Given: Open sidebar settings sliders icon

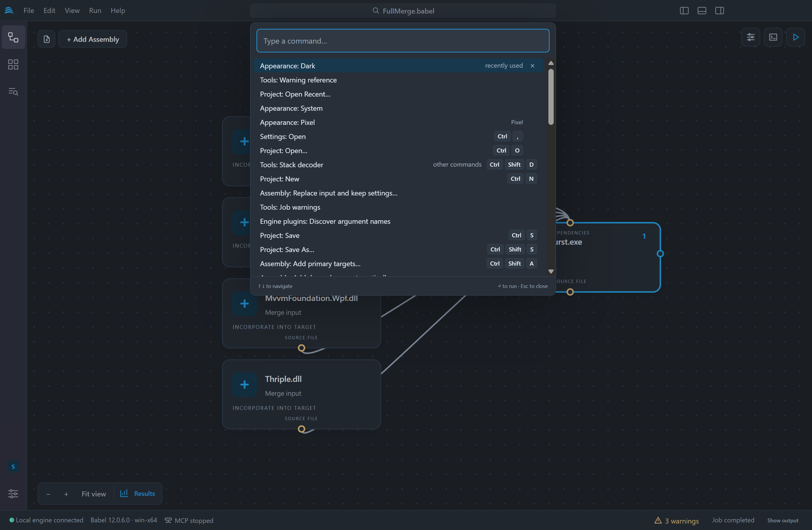Looking at the screenshot, I should pyautogui.click(x=13, y=493).
